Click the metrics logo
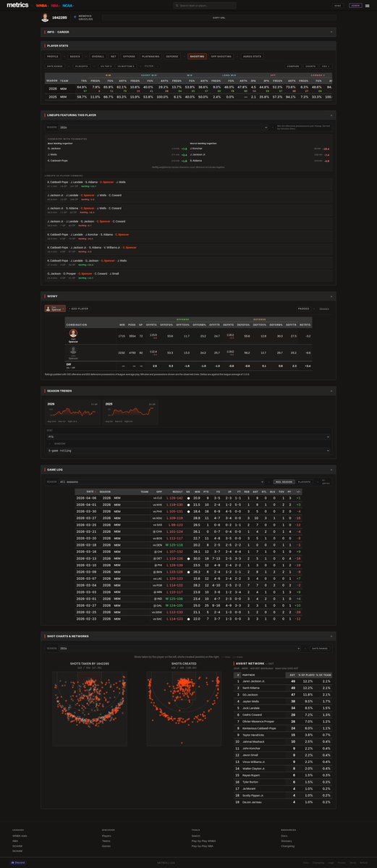 point(17,6)
